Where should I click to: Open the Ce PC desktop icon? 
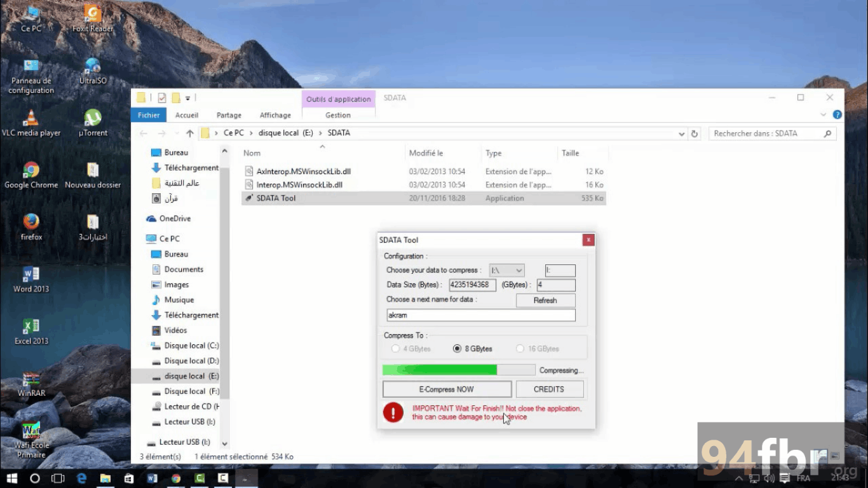coord(31,19)
